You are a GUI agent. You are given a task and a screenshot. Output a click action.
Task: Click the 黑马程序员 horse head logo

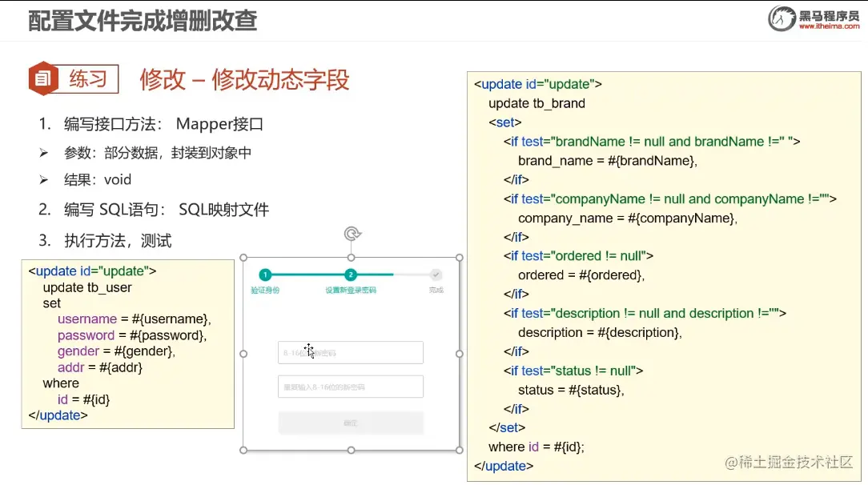click(x=781, y=17)
